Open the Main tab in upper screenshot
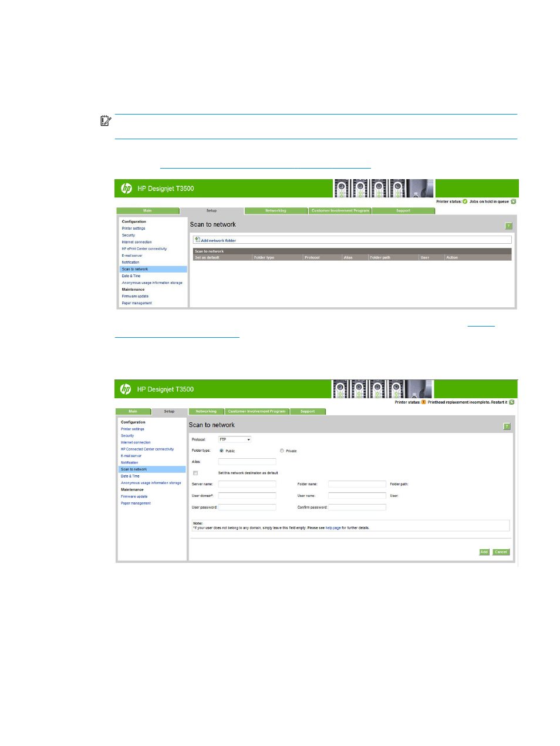The height and width of the screenshot is (746, 560). point(147,211)
